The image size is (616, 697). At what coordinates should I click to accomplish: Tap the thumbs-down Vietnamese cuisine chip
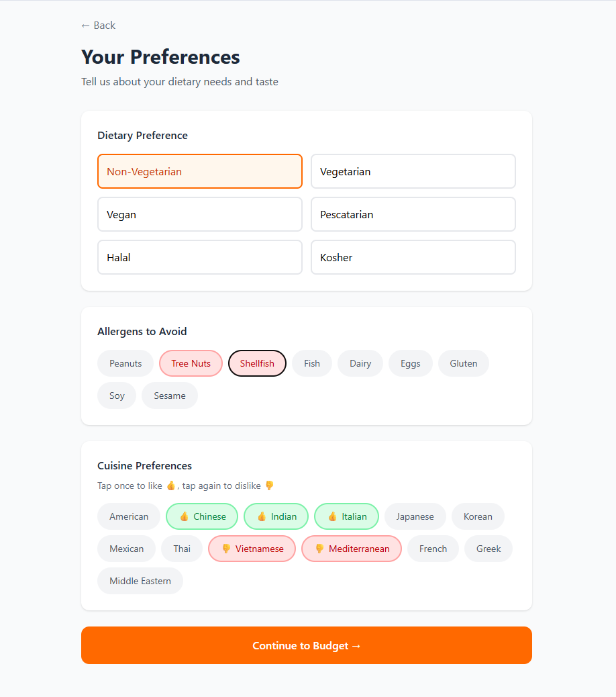(x=252, y=549)
